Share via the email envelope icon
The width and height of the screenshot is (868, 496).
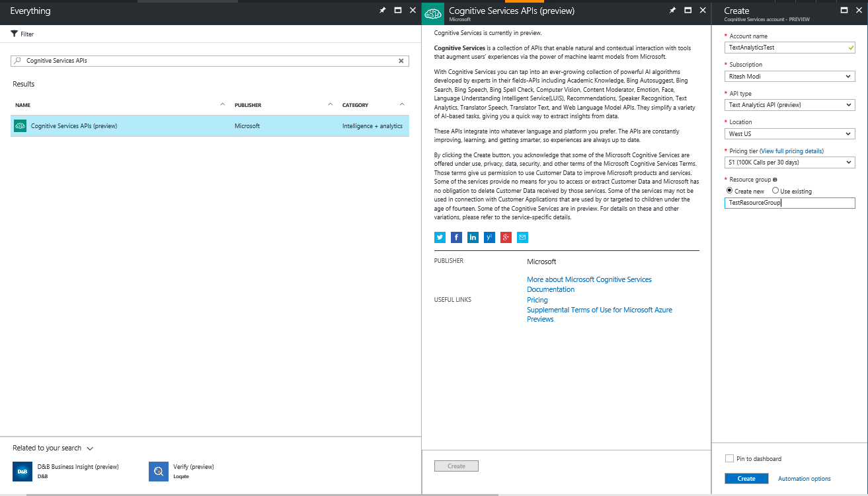point(522,237)
